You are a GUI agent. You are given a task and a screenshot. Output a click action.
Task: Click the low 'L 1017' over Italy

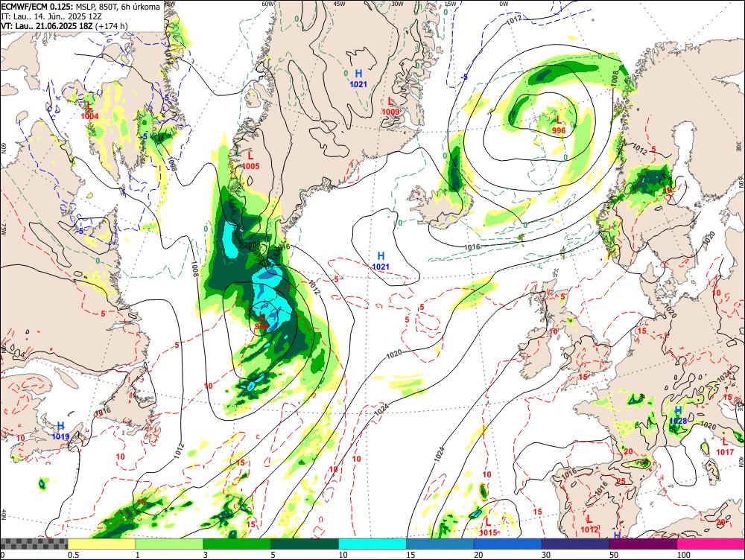click(725, 447)
